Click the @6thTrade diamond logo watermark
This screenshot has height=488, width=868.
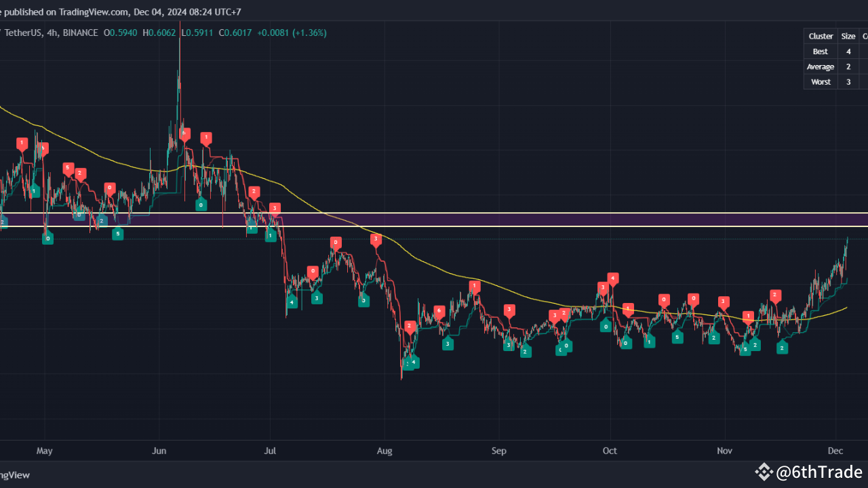(x=766, y=471)
